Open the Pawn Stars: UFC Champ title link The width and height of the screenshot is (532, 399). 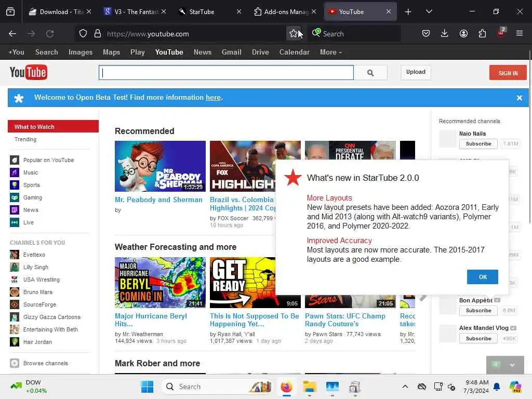[345, 320]
